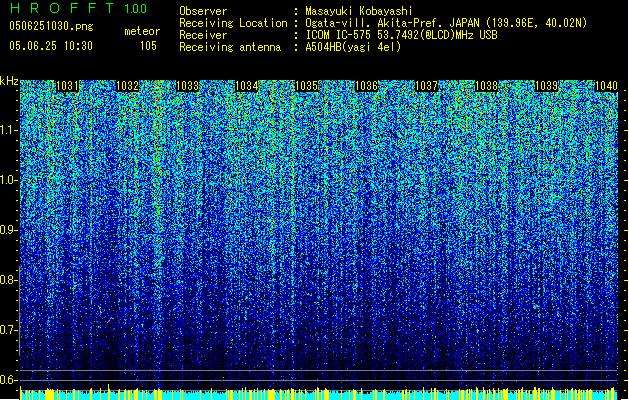Click the 1031 time marker
The height and width of the screenshot is (400, 629).
click(x=67, y=86)
